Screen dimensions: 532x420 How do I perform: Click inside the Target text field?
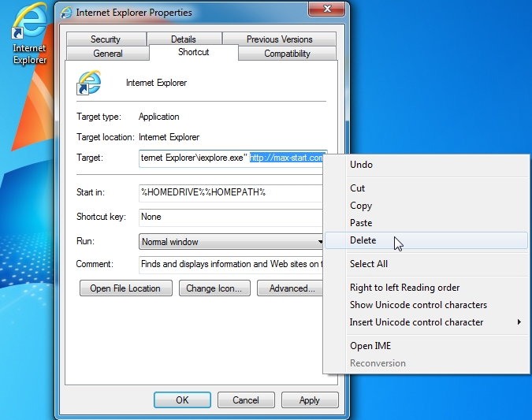(231, 158)
